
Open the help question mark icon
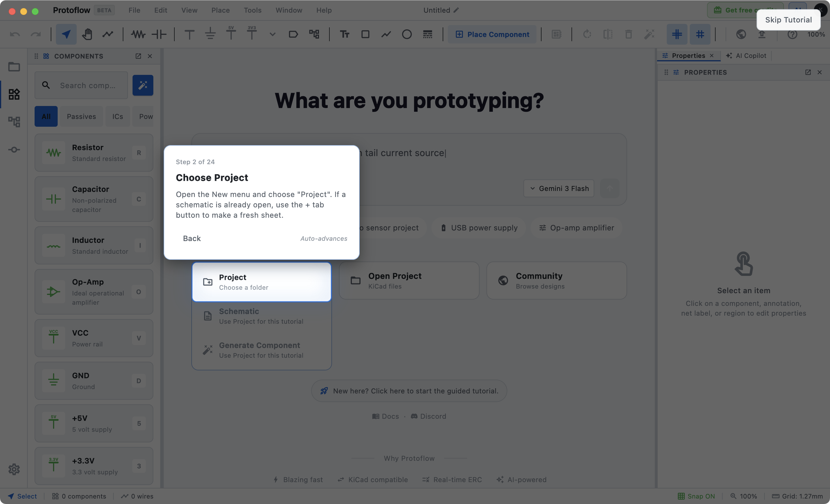pyautogui.click(x=792, y=34)
